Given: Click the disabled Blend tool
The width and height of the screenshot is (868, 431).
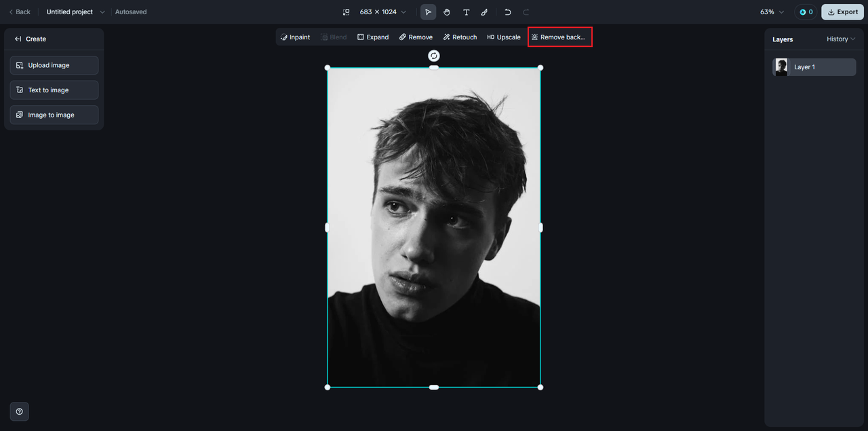Looking at the screenshot, I should pos(334,37).
